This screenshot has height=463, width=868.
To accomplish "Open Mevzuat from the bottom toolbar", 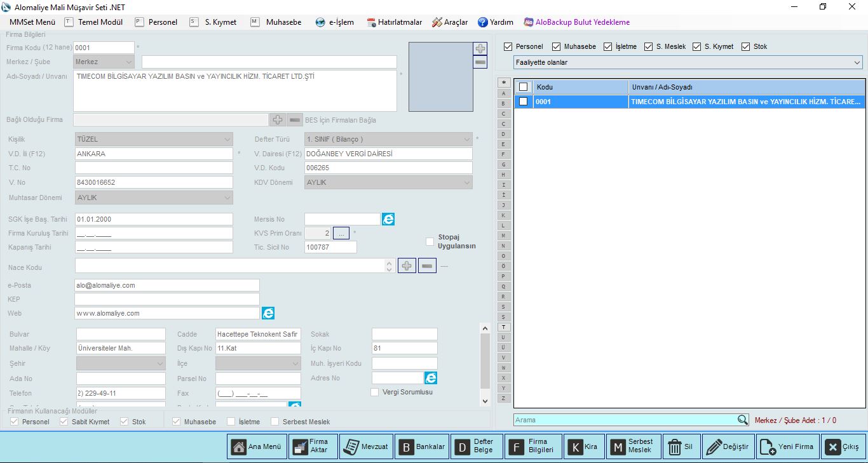I will coord(366,446).
